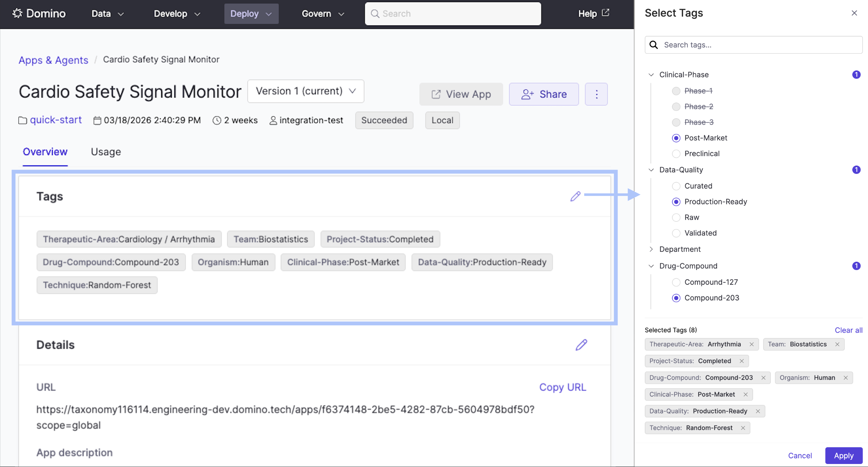The height and width of the screenshot is (467, 868).
Task: Click the pencil edit icon in Tags section
Action: [x=575, y=196]
